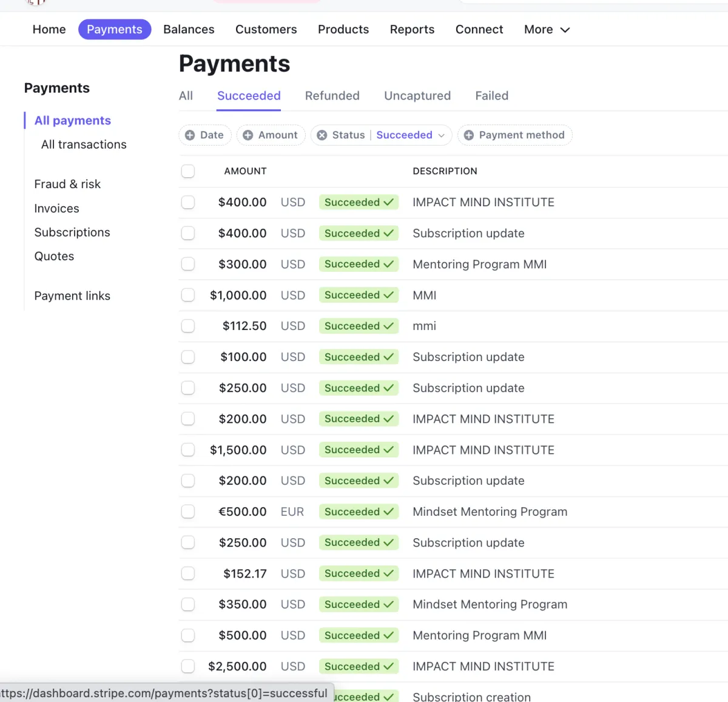Open the $350.00 Mindset Mentoring Program payment

[453, 604]
